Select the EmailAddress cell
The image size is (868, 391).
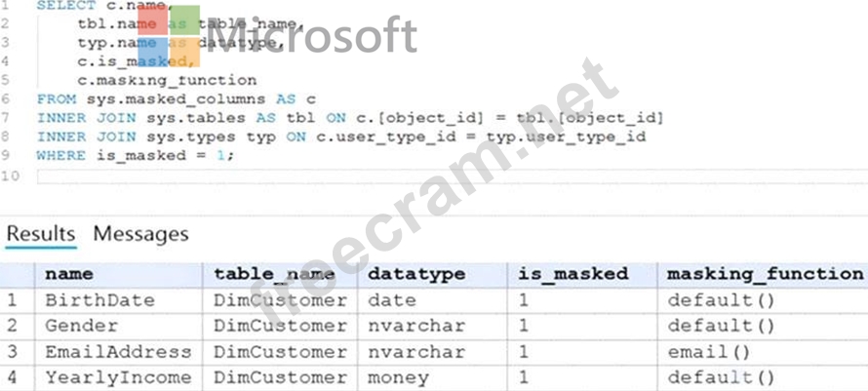119,351
